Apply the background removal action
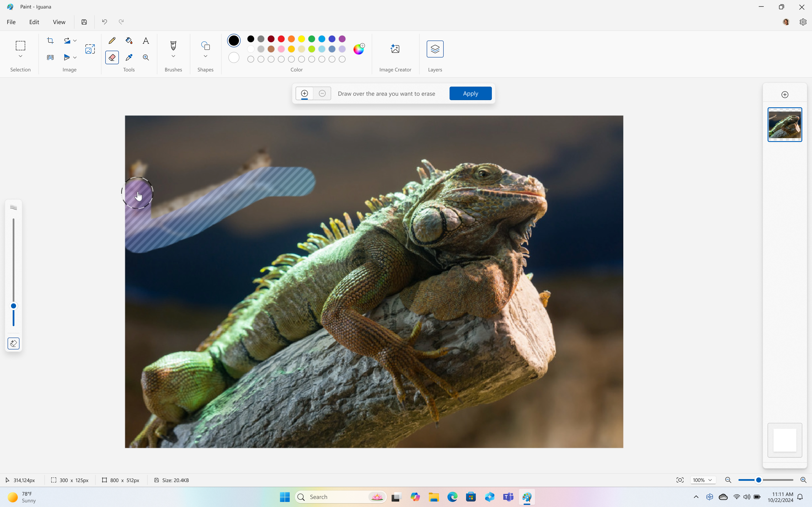812x507 pixels. [x=470, y=93]
